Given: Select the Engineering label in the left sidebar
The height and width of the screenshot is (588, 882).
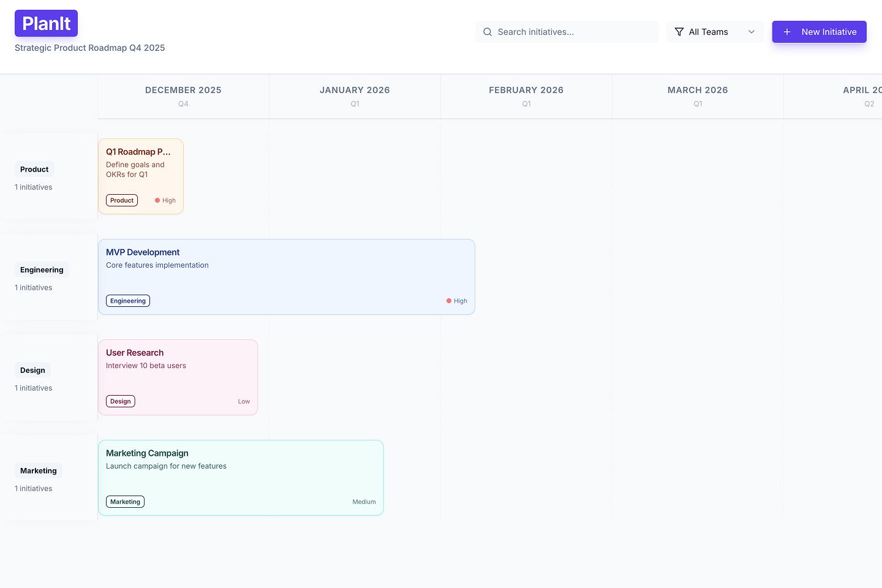Looking at the screenshot, I should [x=41, y=269].
